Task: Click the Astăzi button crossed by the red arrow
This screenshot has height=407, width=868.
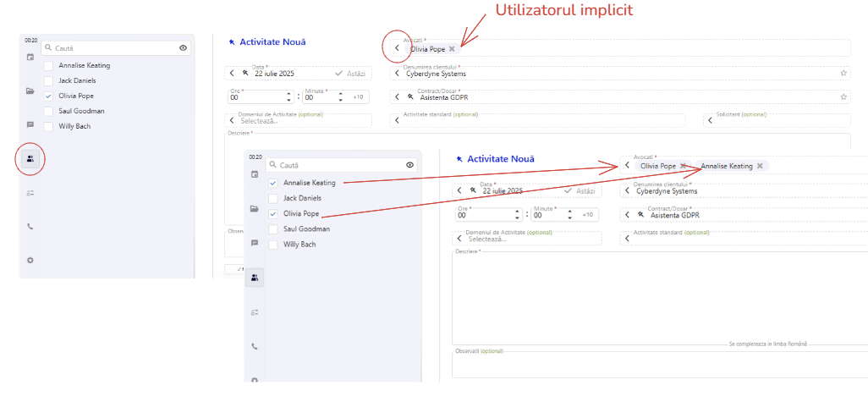Action: [579, 191]
